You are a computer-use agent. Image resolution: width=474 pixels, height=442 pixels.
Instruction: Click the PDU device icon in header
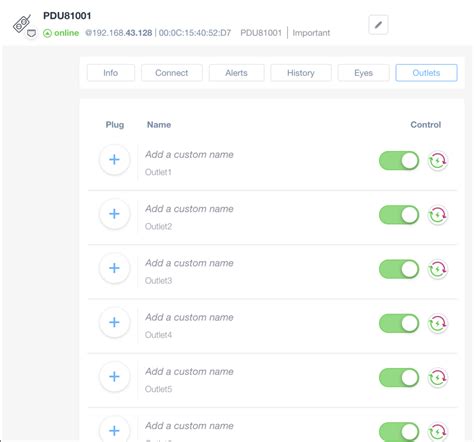22,24
